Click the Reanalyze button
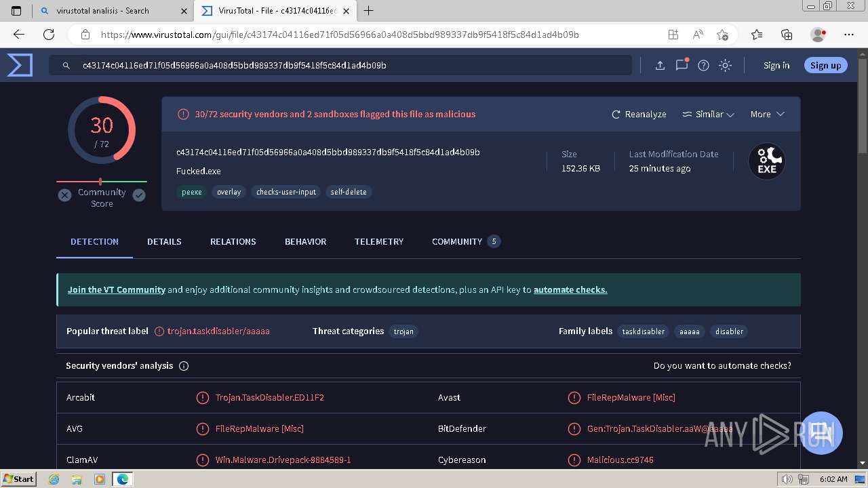 point(639,115)
